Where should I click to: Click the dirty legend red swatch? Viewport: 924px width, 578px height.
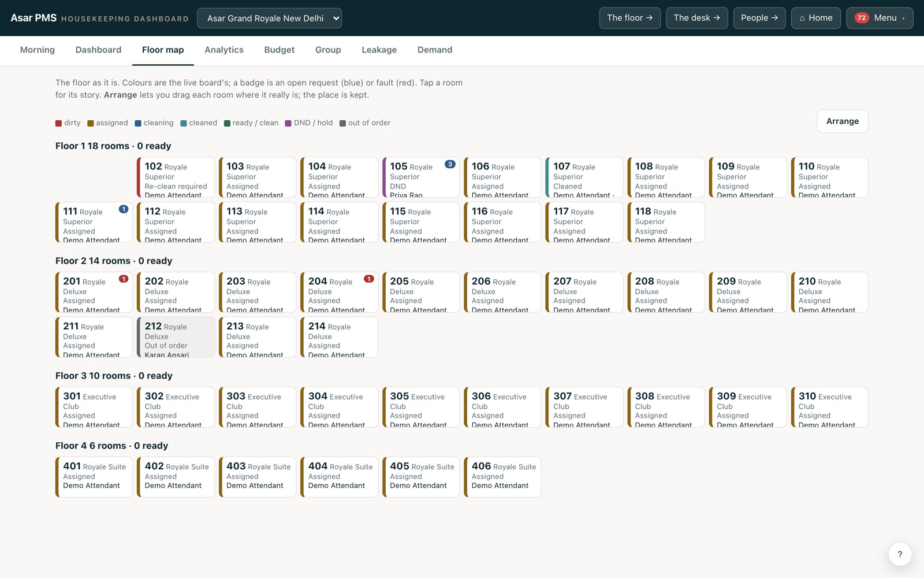click(58, 123)
